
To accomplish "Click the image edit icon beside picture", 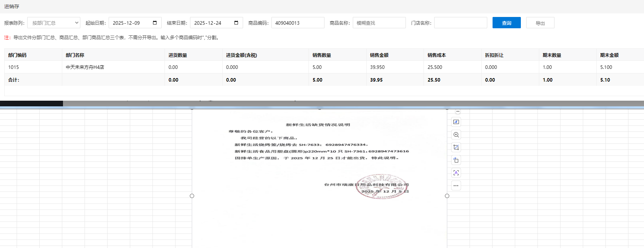I will coord(456,122).
